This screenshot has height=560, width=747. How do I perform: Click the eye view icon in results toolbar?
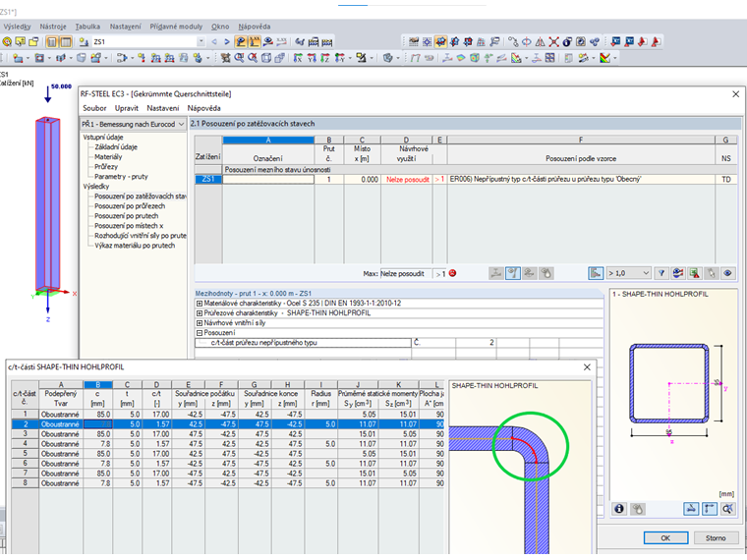tap(728, 273)
